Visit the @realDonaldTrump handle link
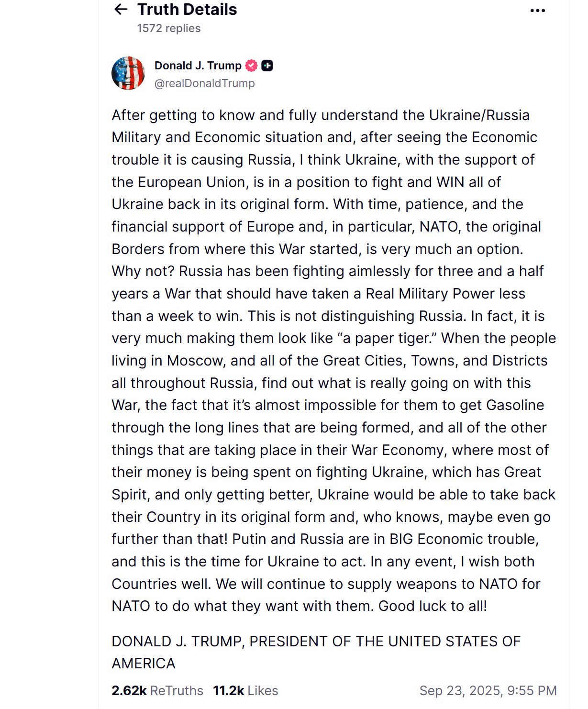The image size is (588, 709). [x=204, y=83]
